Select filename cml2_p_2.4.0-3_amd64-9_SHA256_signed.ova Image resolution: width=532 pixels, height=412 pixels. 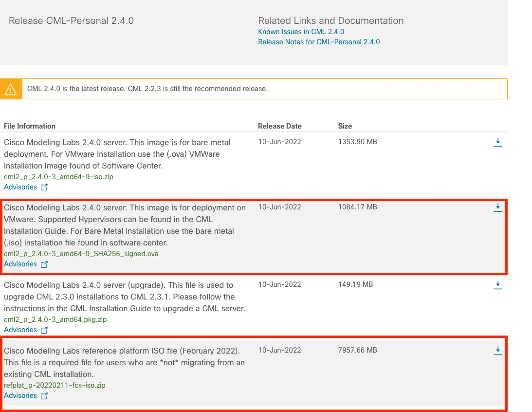tap(81, 254)
